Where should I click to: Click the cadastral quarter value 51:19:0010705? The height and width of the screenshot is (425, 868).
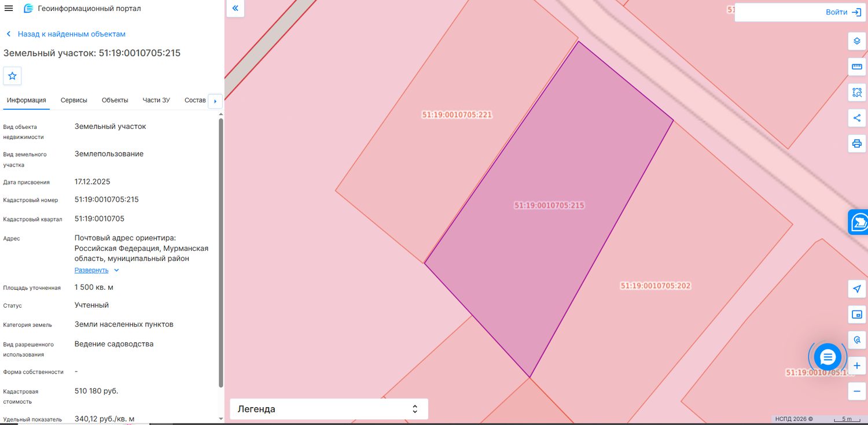[x=100, y=219]
